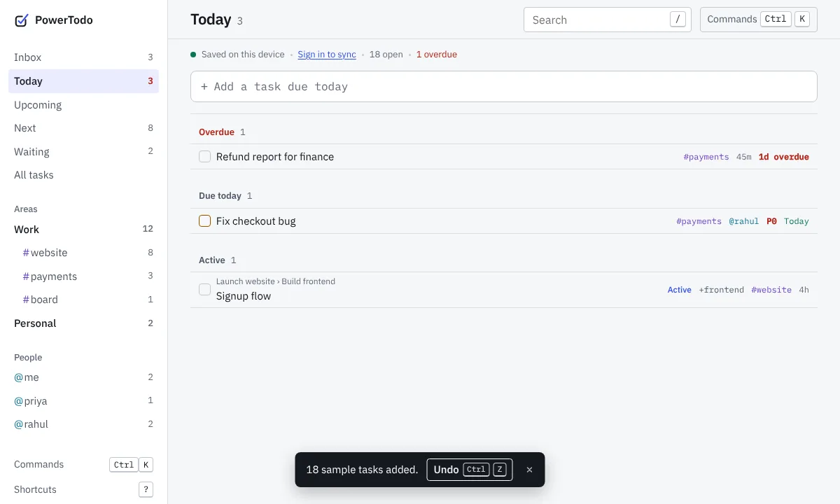Open the Shortcuts help
This screenshot has height=504, width=840.
pos(83,489)
